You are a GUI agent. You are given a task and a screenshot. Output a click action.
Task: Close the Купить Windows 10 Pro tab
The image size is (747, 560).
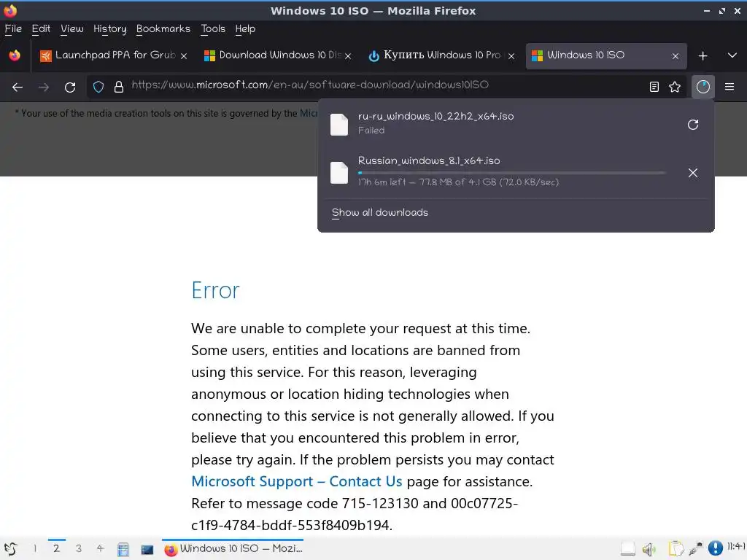[511, 55]
